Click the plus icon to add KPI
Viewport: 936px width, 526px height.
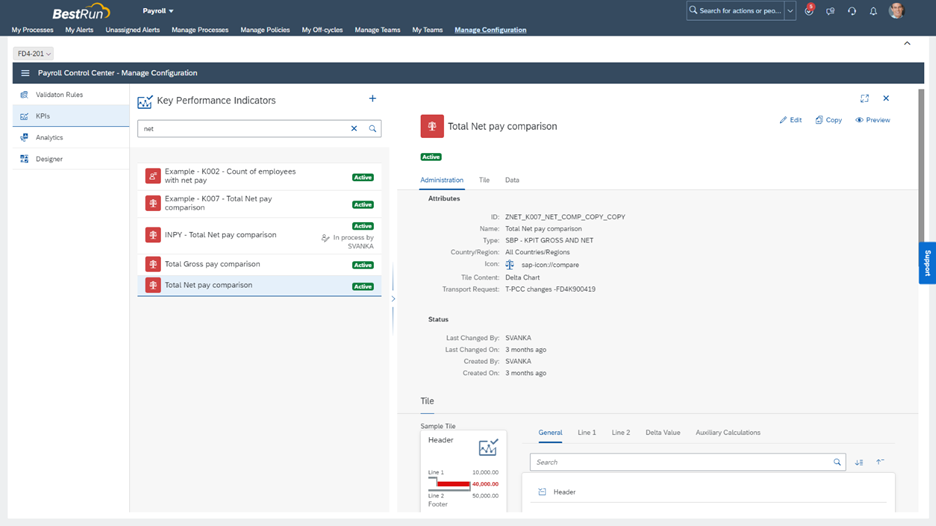(373, 99)
